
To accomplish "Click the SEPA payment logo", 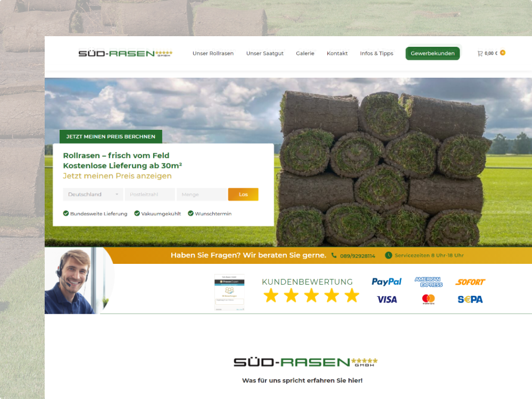I will [x=470, y=300].
